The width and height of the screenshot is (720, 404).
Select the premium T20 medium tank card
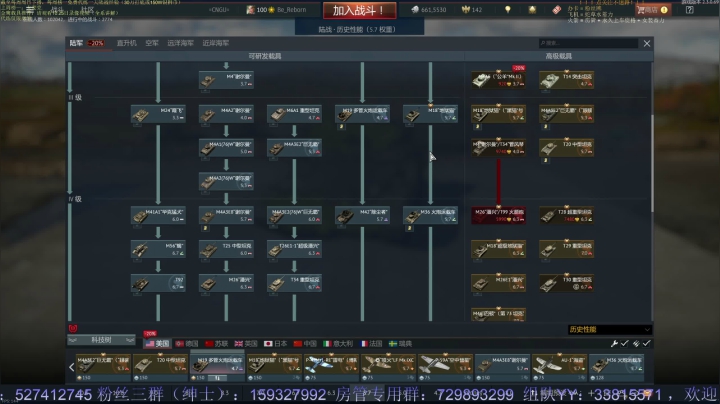click(x=566, y=148)
